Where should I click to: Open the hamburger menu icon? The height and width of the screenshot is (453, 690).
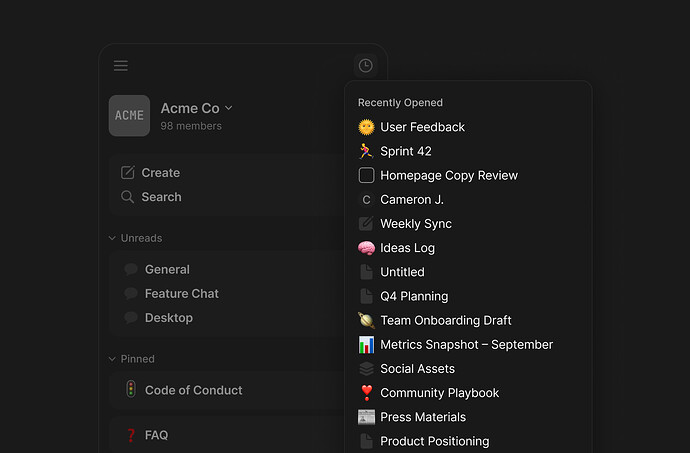point(121,66)
